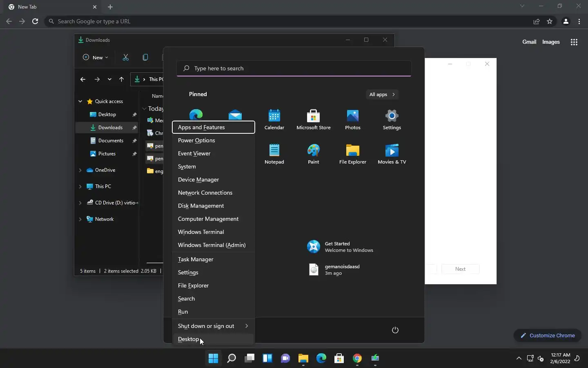Click Copy icon in Downloads toolbar
The height and width of the screenshot is (368, 588).
coord(145,57)
